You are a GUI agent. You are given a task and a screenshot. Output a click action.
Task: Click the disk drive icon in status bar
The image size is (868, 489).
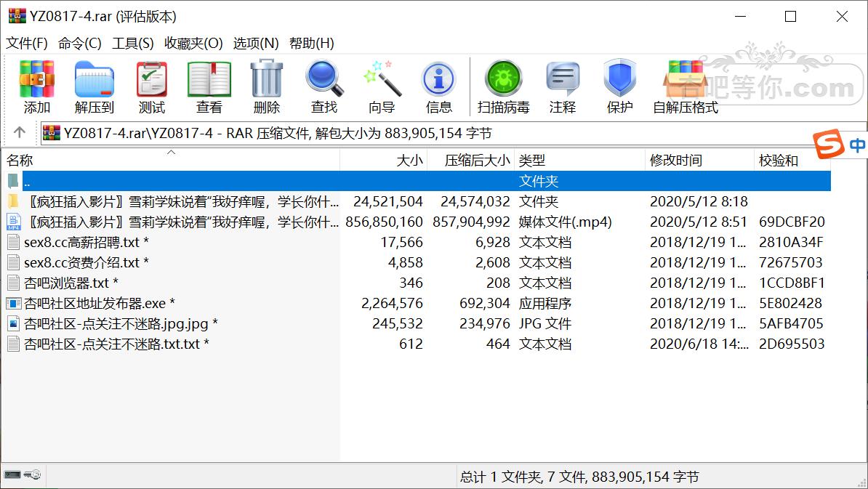[x=12, y=474]
